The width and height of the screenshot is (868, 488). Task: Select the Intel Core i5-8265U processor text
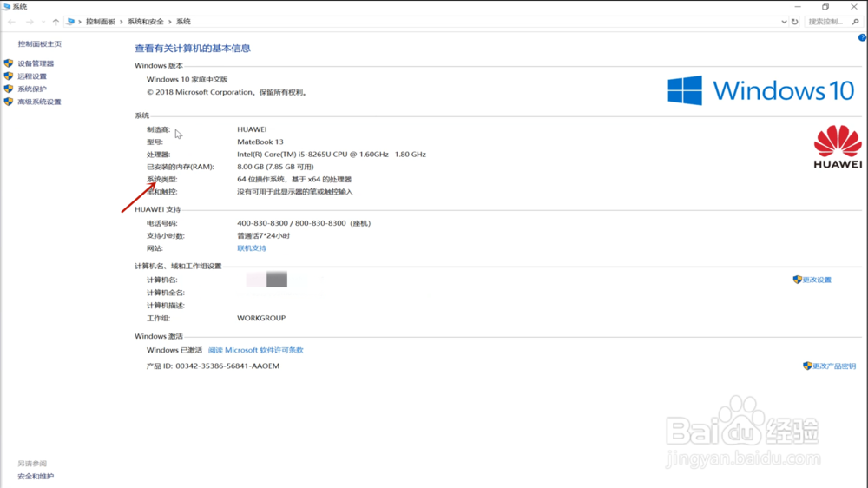pos(332,155)
